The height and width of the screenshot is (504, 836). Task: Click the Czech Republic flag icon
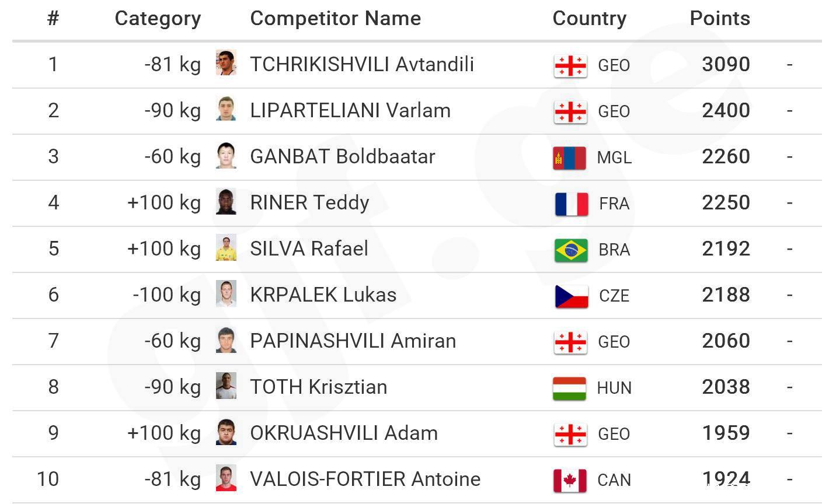[571, 296]
